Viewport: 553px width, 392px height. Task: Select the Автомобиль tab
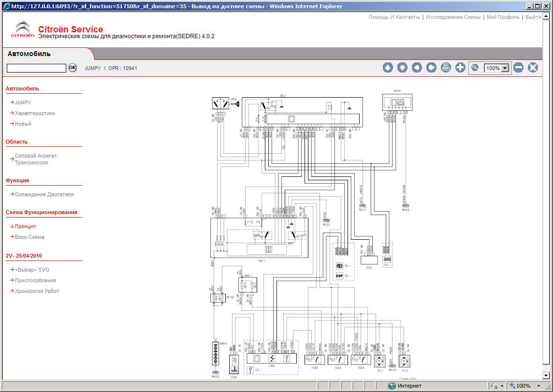tap(29, 54)
